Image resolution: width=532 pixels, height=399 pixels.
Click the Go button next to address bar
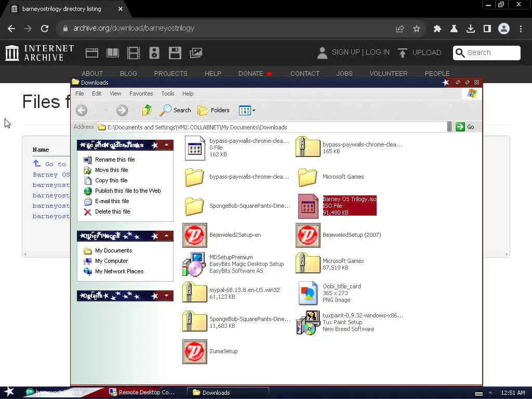(465, 127)
